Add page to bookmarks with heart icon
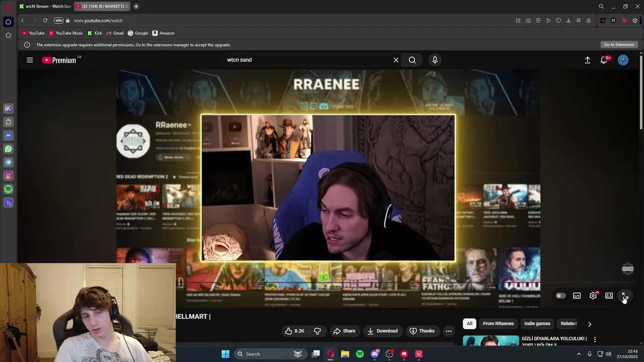The image size is (644, 362). (558, 21)
